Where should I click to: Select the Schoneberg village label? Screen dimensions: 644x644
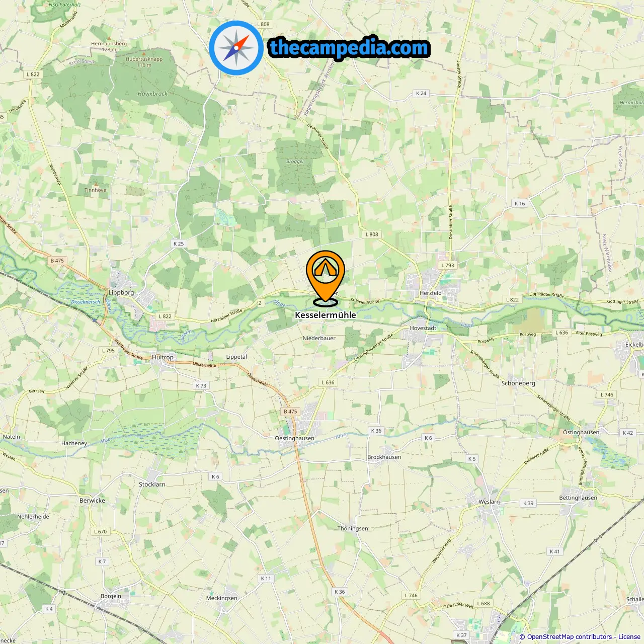pos(518,383)
